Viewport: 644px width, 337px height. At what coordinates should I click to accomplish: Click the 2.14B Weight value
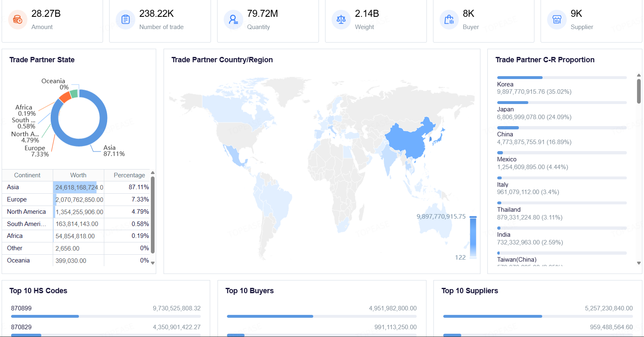coord(367,14)
